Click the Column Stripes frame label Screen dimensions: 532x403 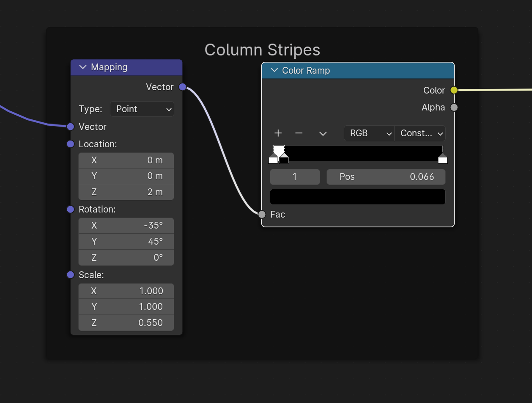(262, 50)
